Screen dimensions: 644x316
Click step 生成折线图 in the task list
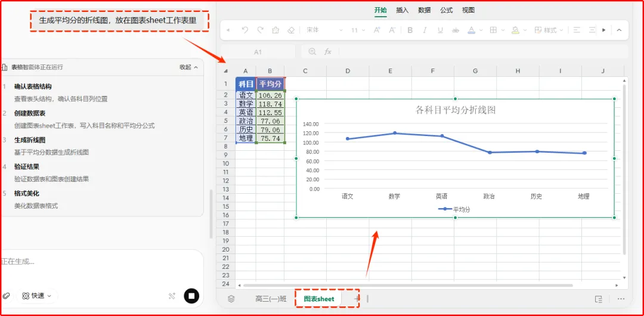[x=30, y=140]
